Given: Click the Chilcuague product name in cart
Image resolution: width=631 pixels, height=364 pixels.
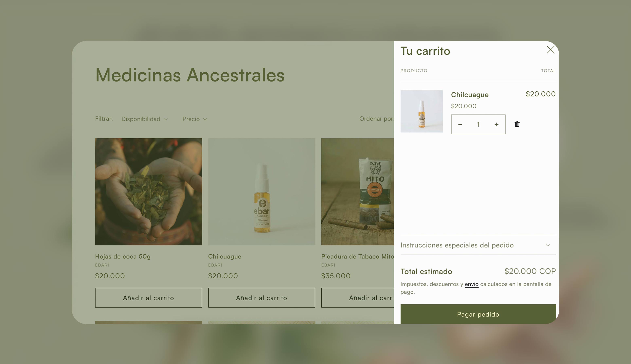Looking at the screenshot, I should click(x=469, y=95).
